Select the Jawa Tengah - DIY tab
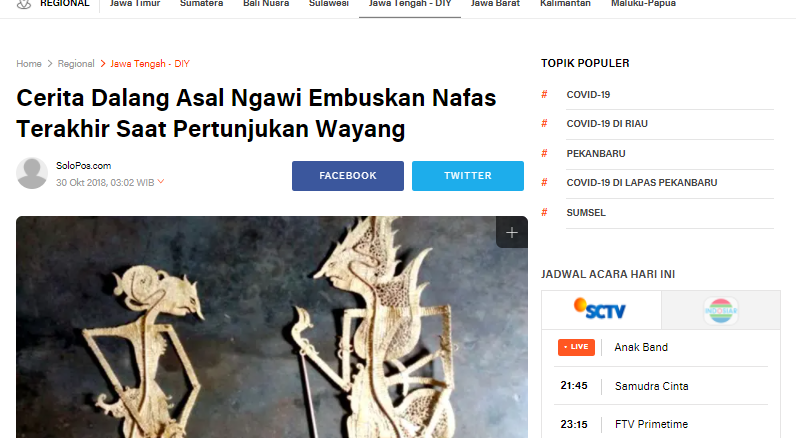This screenshot has width=796, height=438. click(410, 4)
